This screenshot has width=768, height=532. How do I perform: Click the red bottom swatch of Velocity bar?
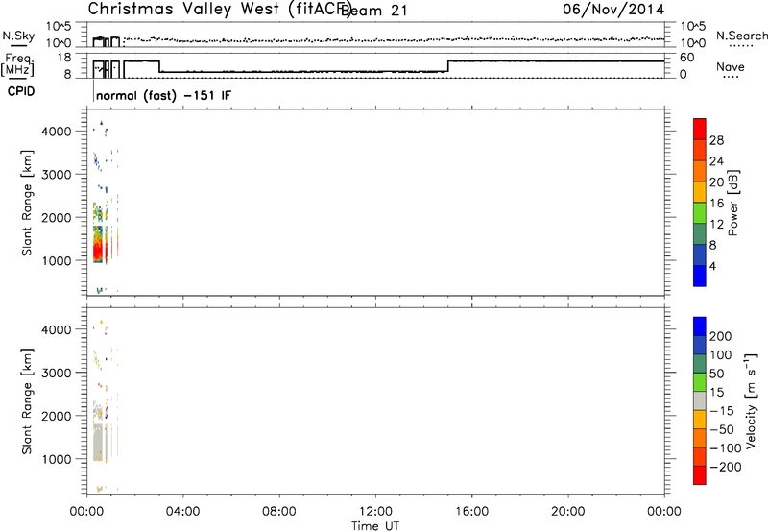pyautogui.click(x=700, y=475)
